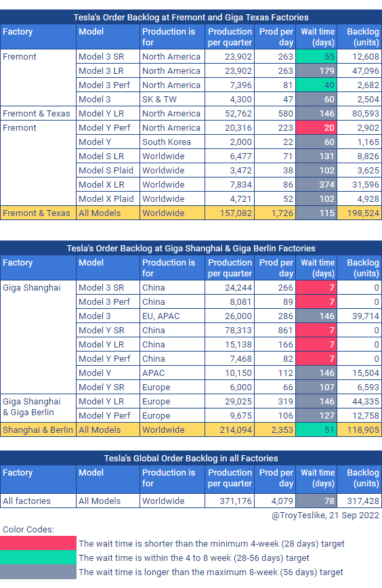Click the Fremont & Texas total production 157,082
382x588 pixels.
(x=230, y=213)
